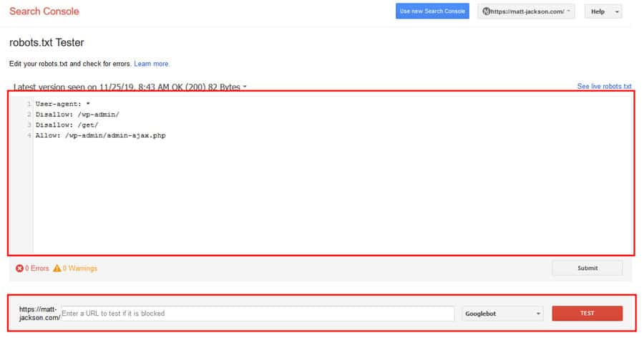Click the Allow: admin-ajax.php line
The height and width of the screenshot is (358, 644).
(x=100, y=135)
